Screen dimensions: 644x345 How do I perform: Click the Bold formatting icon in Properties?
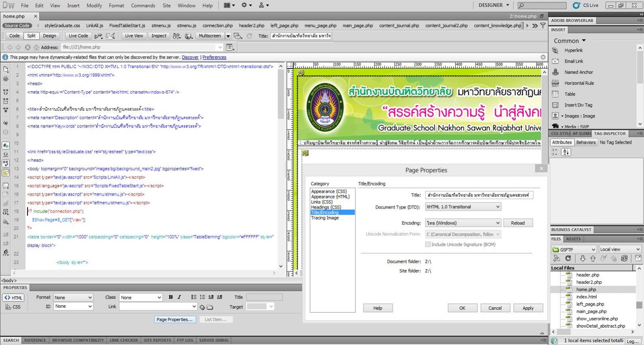(x=171, y=297)
